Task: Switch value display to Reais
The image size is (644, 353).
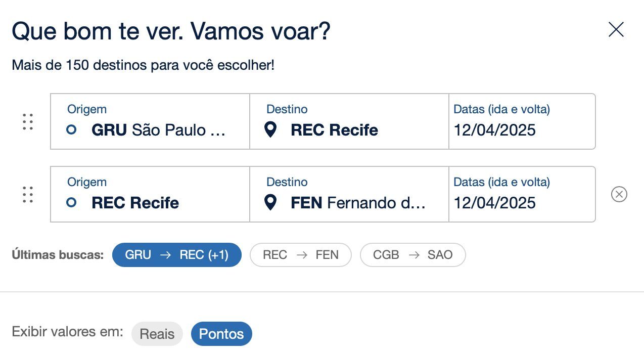Action: tap(157, 334)
